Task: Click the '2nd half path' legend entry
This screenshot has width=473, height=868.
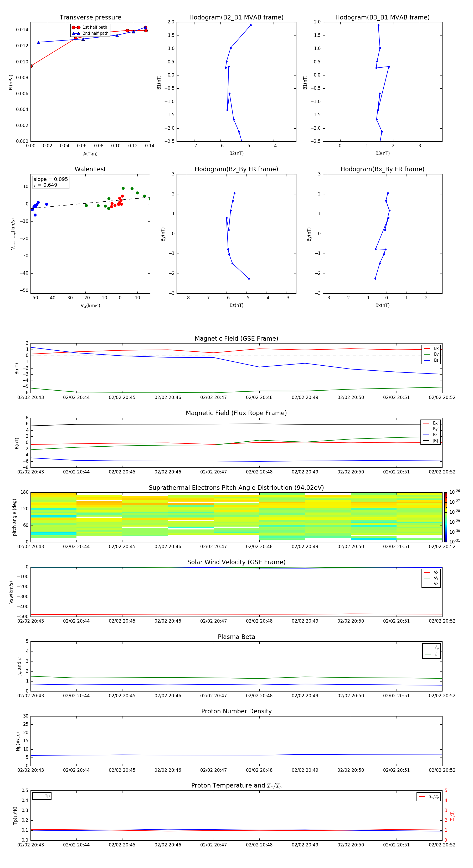Action: (x=90, y=33)
